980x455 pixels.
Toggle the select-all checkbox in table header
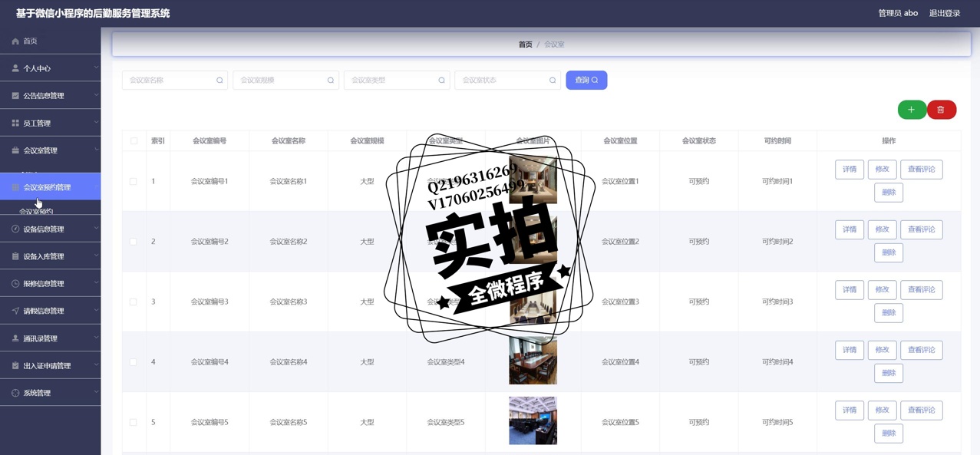(134, 141)
